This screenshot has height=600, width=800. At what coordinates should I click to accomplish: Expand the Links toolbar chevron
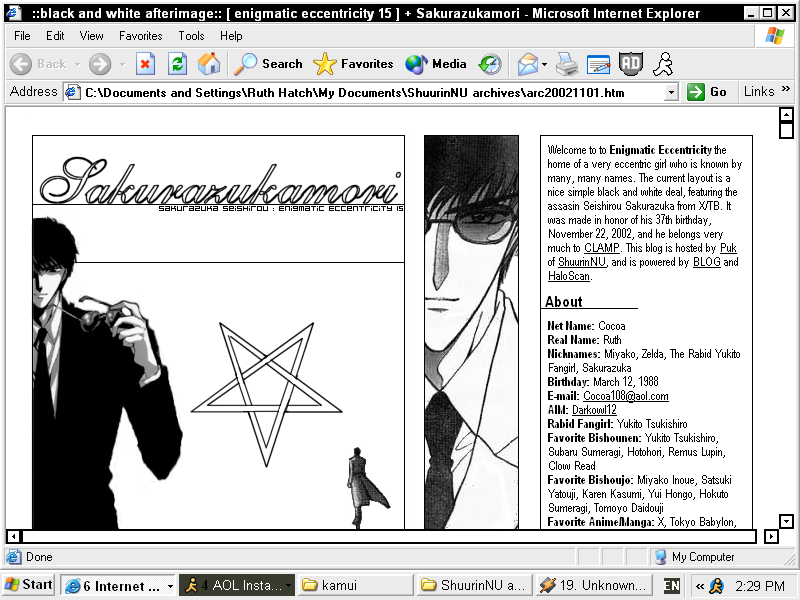(x=786, y=89)
